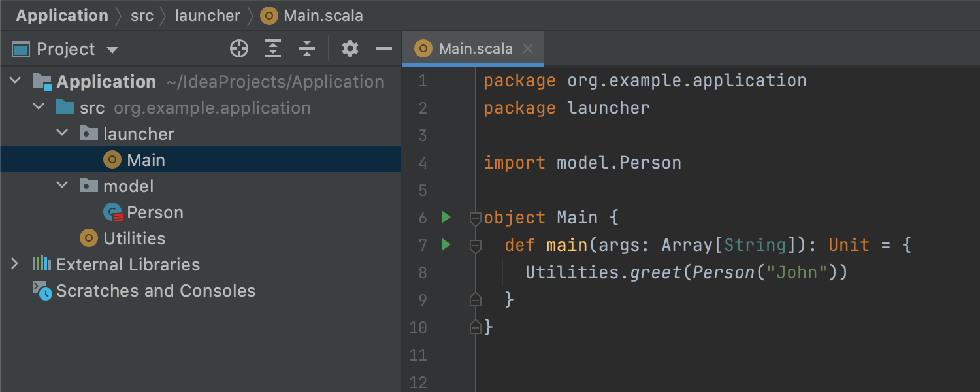This screenshot has width=980, height=392.
Task: Click fold end marker on line 10
Action: pyautogui.click(x=476, y=327)
